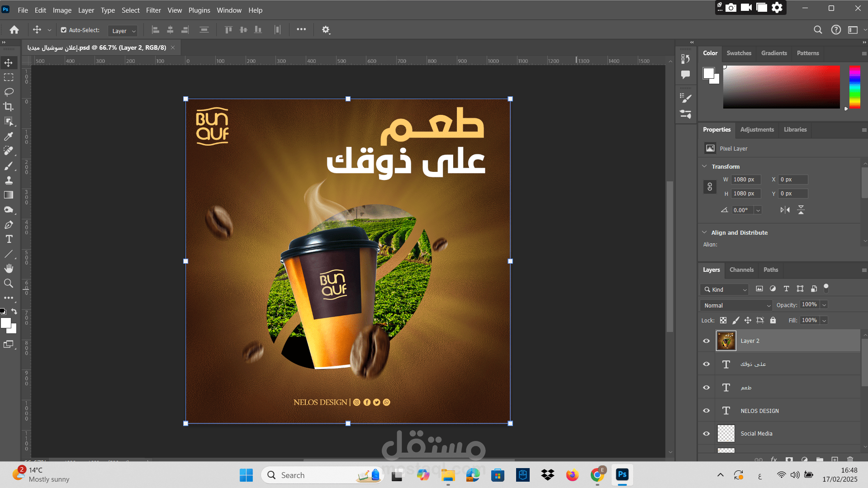Hide the Social Media layer
The width and height of the screenshot is (868, 488).
click(707, 434)
